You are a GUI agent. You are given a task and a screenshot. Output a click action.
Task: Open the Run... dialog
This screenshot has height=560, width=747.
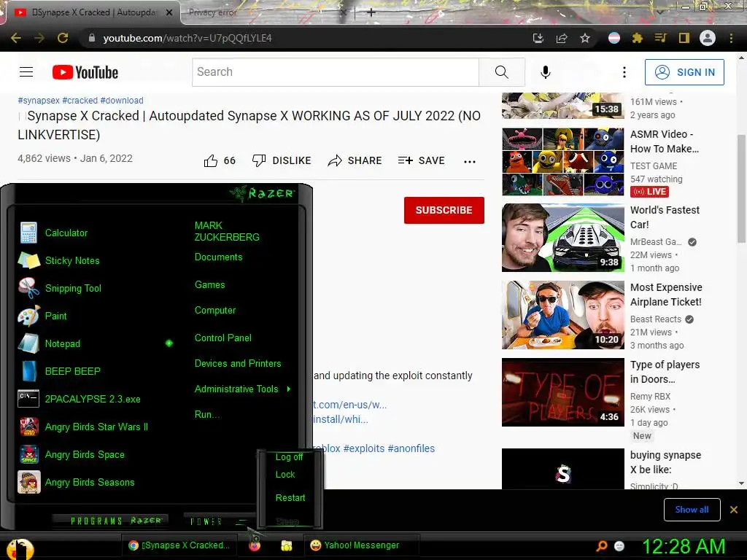pyautogui.click(x=207, y=415)
